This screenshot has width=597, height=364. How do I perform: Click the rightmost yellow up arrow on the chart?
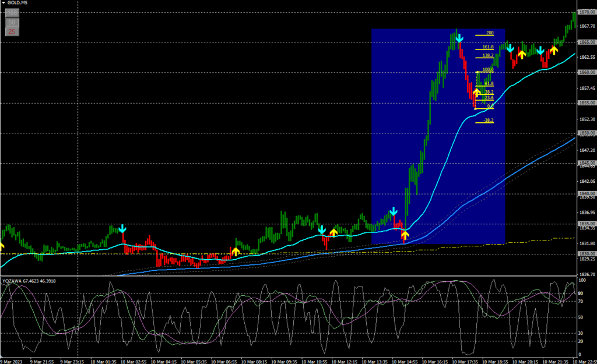[x=554, y=50]
